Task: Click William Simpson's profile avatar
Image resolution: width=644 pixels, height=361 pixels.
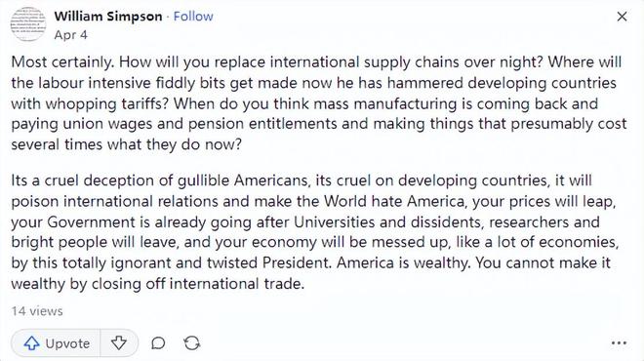Action: pos(28,23)
